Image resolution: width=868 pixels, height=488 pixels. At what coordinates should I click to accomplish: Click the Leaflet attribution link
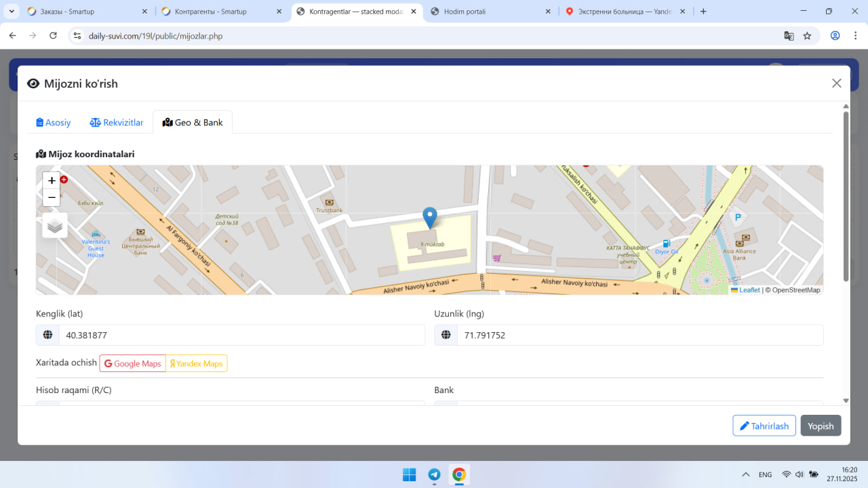point(749,290)
